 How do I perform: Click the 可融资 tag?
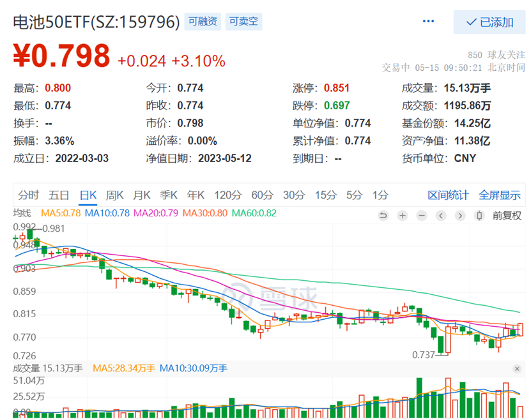pyautogui.click(x=203, y=22)
